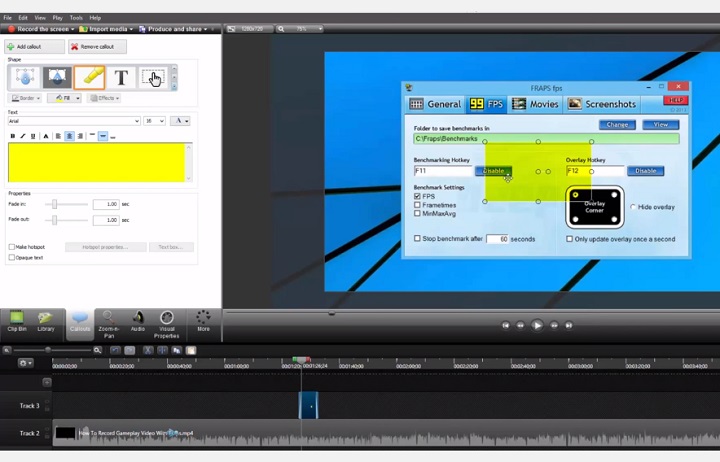Open Audio tab
The width and height of the screenshot is (720, 462).
click(x=138, y=321)
